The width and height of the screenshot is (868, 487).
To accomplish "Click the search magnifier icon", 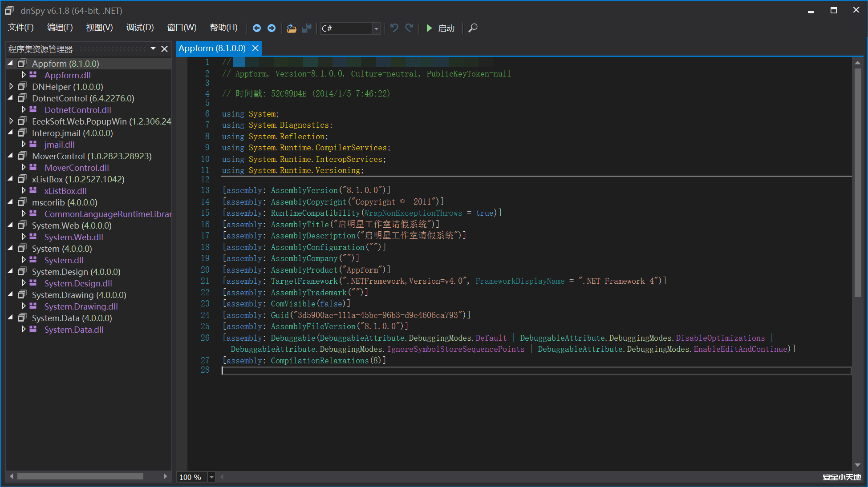I will pyautogui.click(x=473, y=28).
